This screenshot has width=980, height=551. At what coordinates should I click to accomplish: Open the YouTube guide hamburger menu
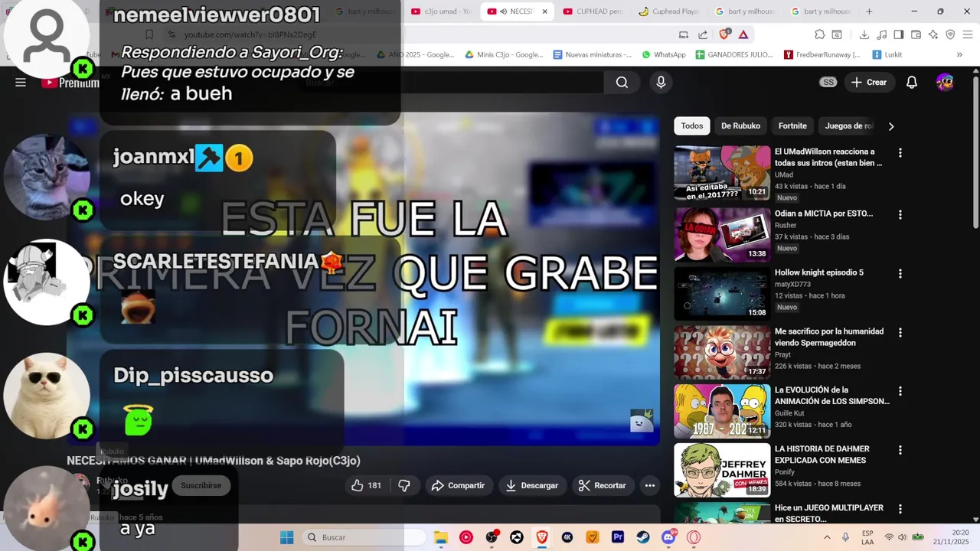point(21,83)
